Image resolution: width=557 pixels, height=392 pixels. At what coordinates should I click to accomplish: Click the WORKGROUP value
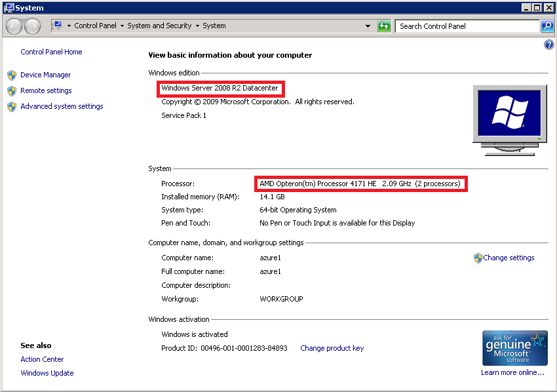point(281,299)
